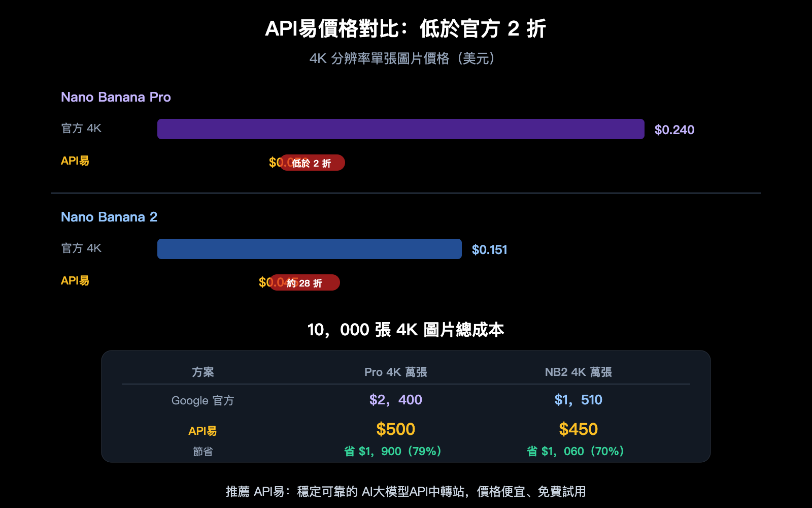
Task: Select the NB2 4K 萬張 column header
Action: pos(578,372)
